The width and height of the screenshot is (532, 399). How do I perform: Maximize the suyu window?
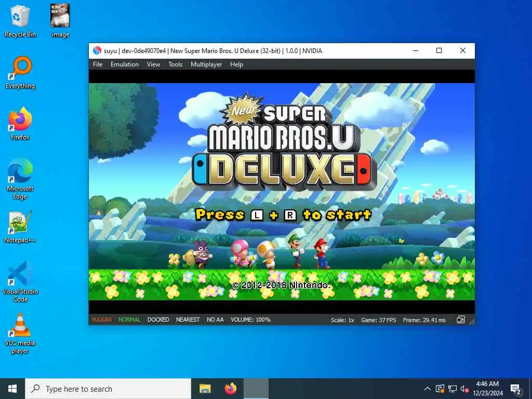click(439, 50)
